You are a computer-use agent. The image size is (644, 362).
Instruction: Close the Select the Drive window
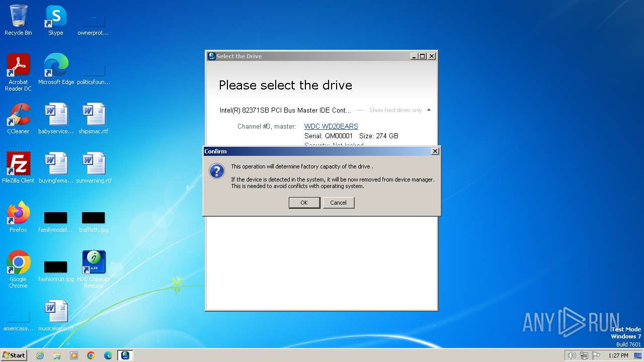[x=432, y=56]
